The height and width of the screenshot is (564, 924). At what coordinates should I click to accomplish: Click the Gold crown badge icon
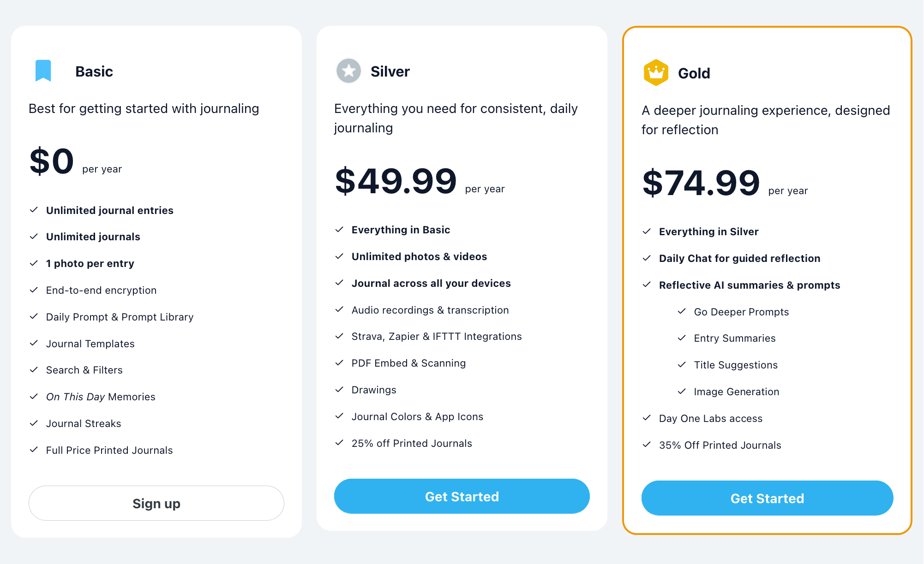coord(656,73)
